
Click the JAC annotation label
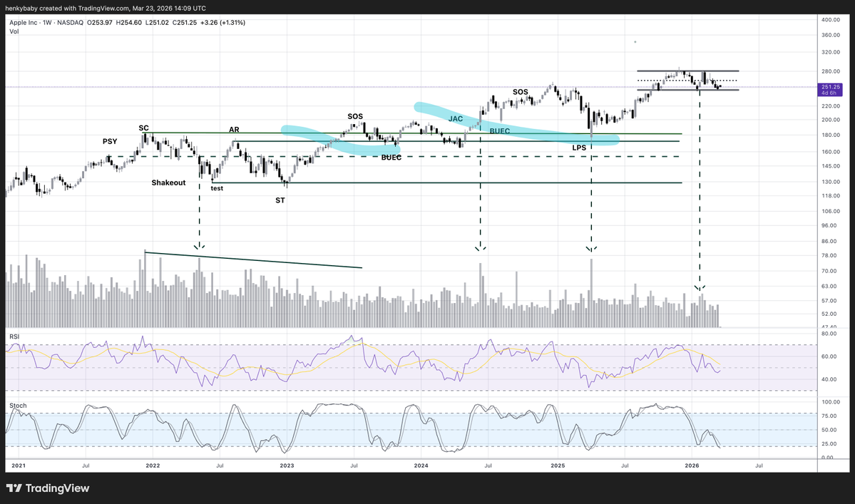click(x=455, y=119)
